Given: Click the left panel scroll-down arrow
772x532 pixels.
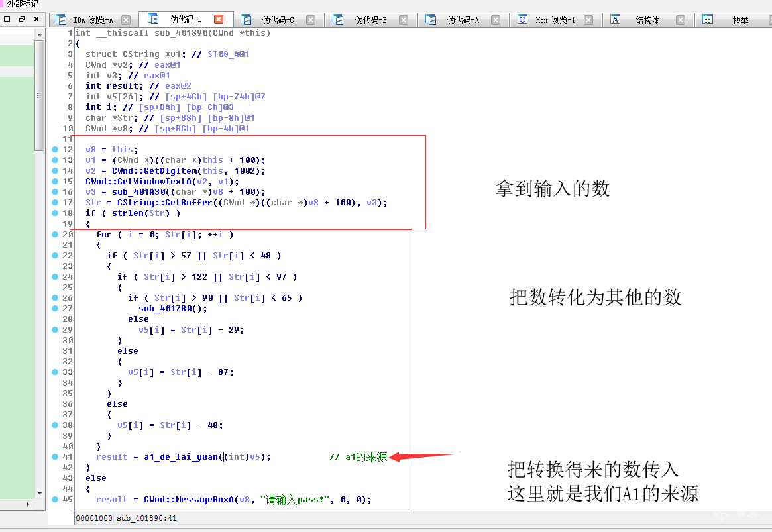Looking at the screenshot, I should (39, 493).
